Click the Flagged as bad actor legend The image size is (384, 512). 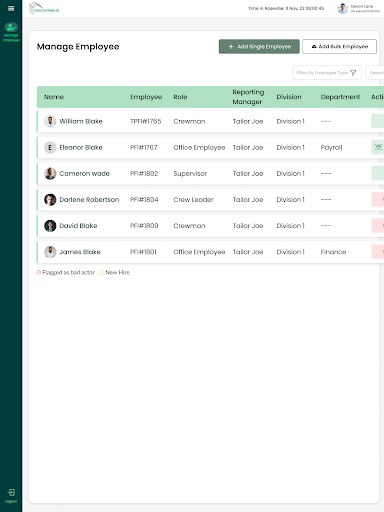(66, 272)
